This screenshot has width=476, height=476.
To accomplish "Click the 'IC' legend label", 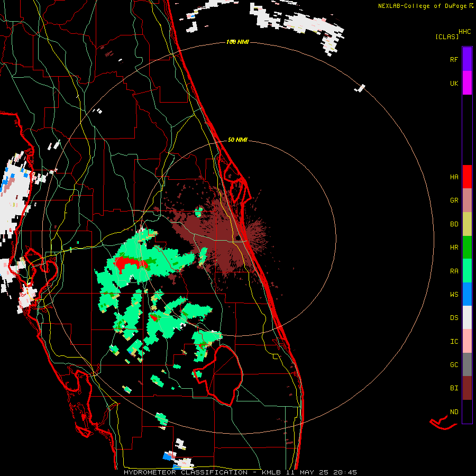I will point(454,342).
